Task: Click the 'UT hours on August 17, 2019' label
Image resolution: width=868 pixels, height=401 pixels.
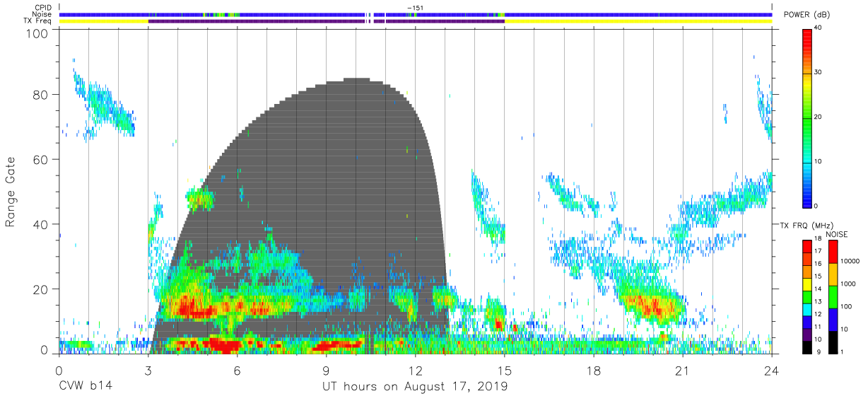Action: click(415, 387)
